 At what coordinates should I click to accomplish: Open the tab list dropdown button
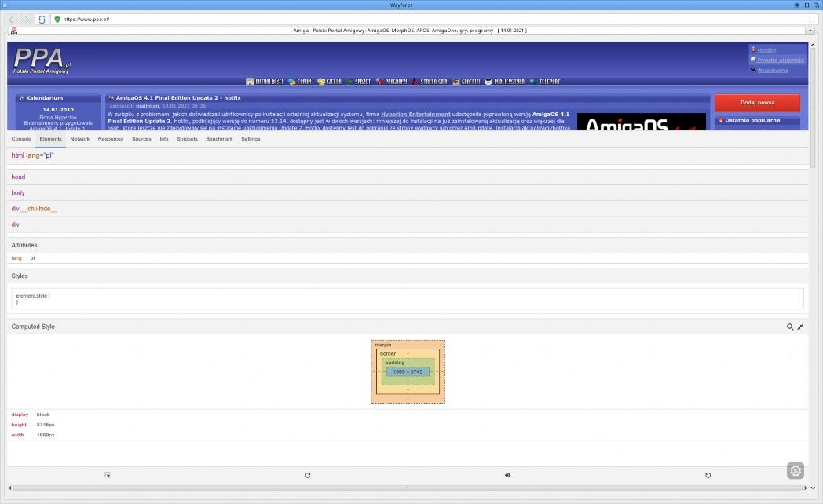[810, 31]
